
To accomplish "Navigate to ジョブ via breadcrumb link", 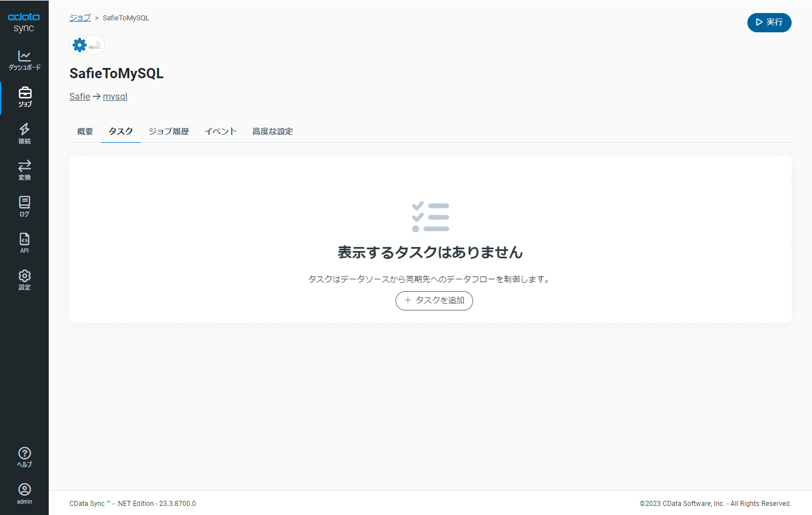I will tap(80, 18).
